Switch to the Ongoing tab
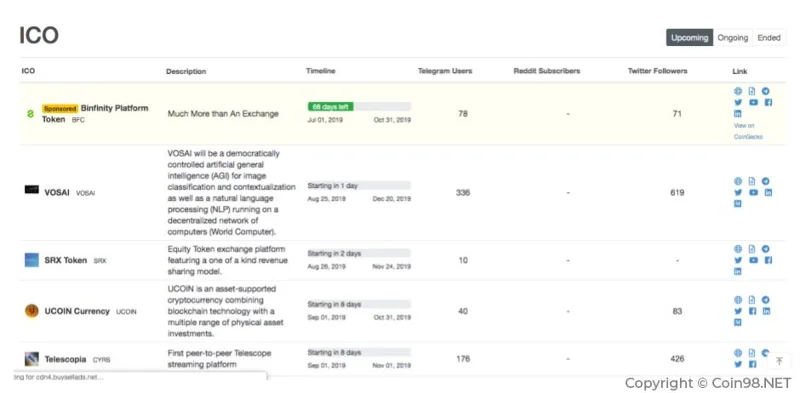 click(733, 38)
